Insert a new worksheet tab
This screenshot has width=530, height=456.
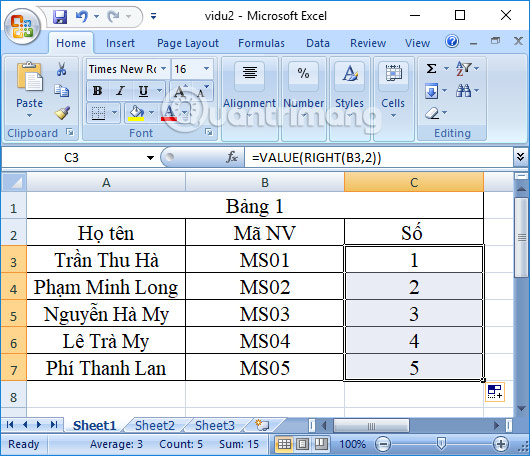click(262, 425)
